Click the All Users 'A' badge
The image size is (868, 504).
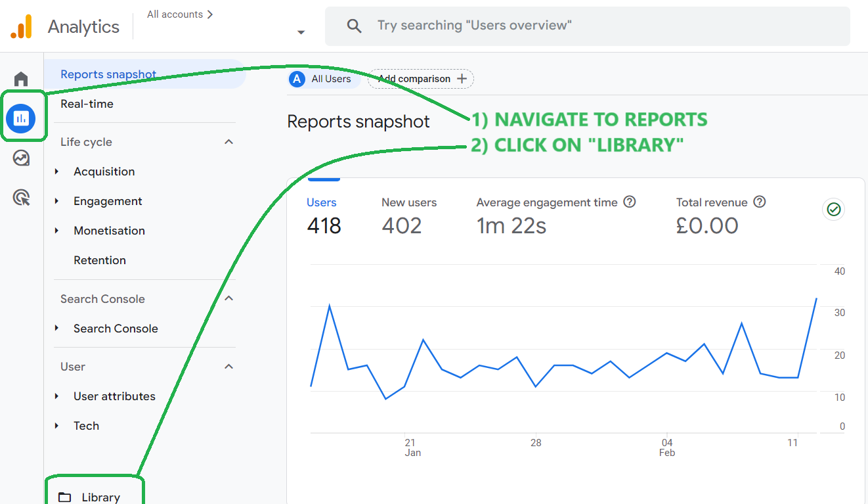(x=297, y=79)
